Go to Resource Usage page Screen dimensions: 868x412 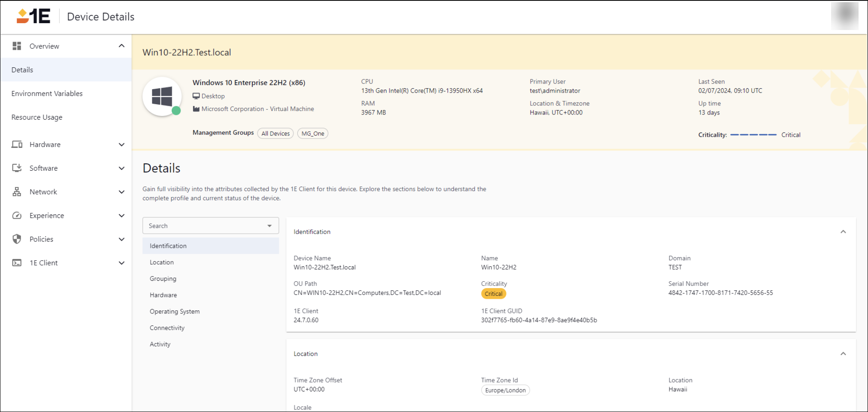[x=37, y=117]
